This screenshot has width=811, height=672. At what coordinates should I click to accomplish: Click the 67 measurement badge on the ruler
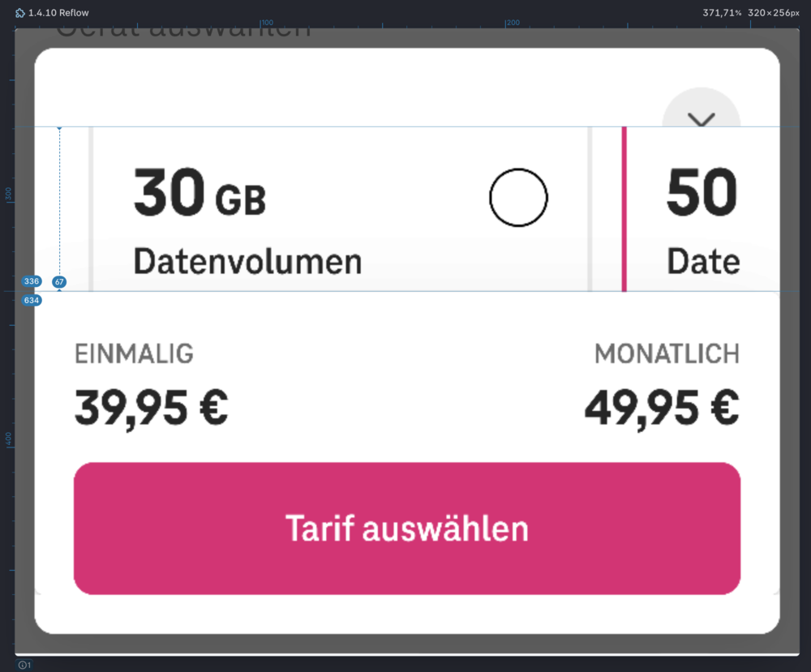tap(58, 280)
